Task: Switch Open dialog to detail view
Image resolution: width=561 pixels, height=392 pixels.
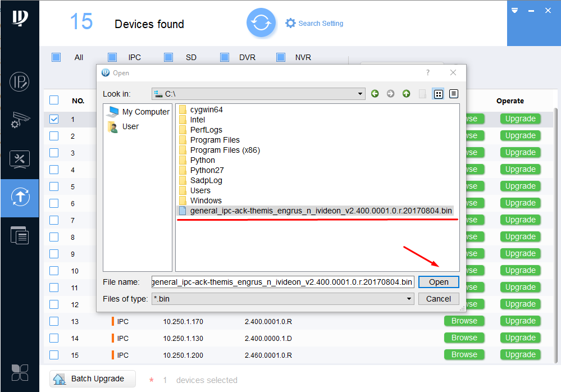Action: pos(454,94)
